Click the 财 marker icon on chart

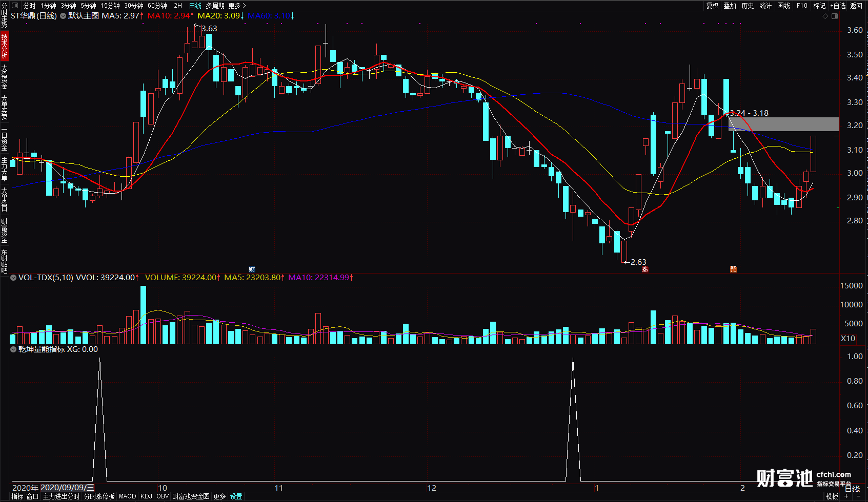[x=252, y=269]
